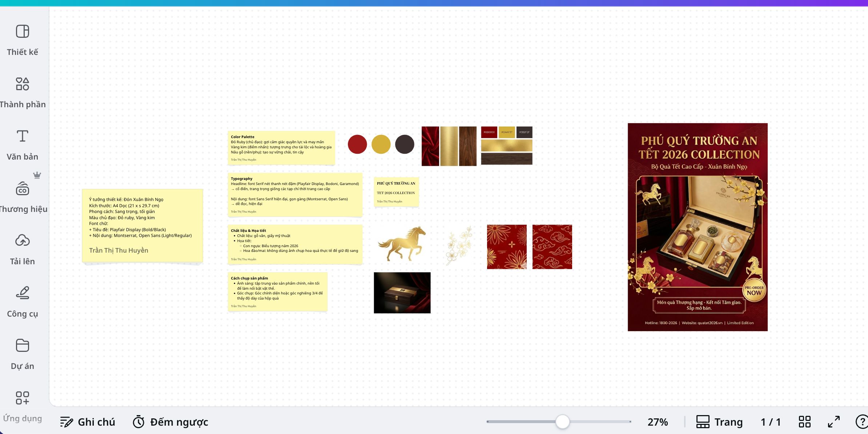Select the Tết 2026 Collection poster
The width and height of the screenshot is (868, 434).
tap(698, 227)
